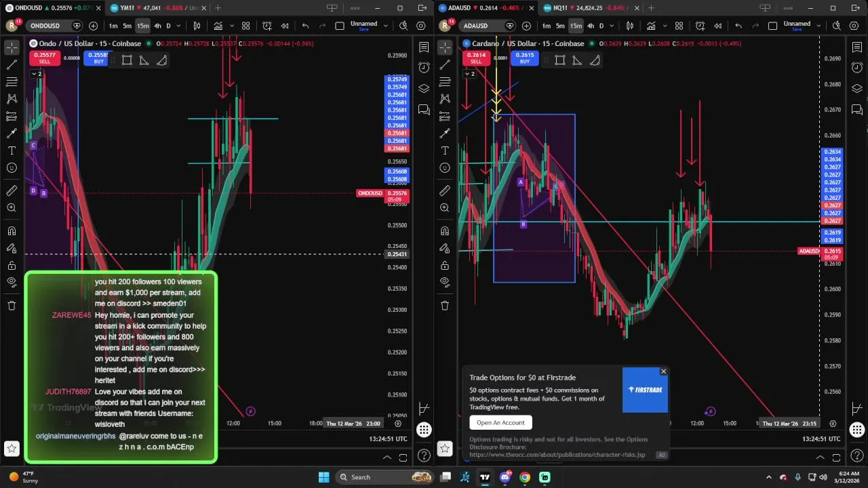Select the ADAUSD tab
The height and width of the screenshot is (488, 868).
point(486,8)
